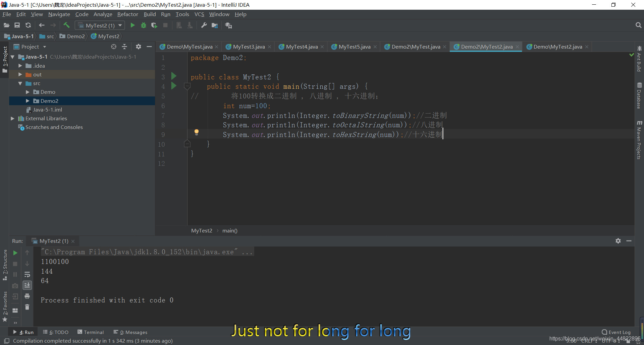Expand the out folder
Viewport: 644px width, 345px height.
coord(20,74)
